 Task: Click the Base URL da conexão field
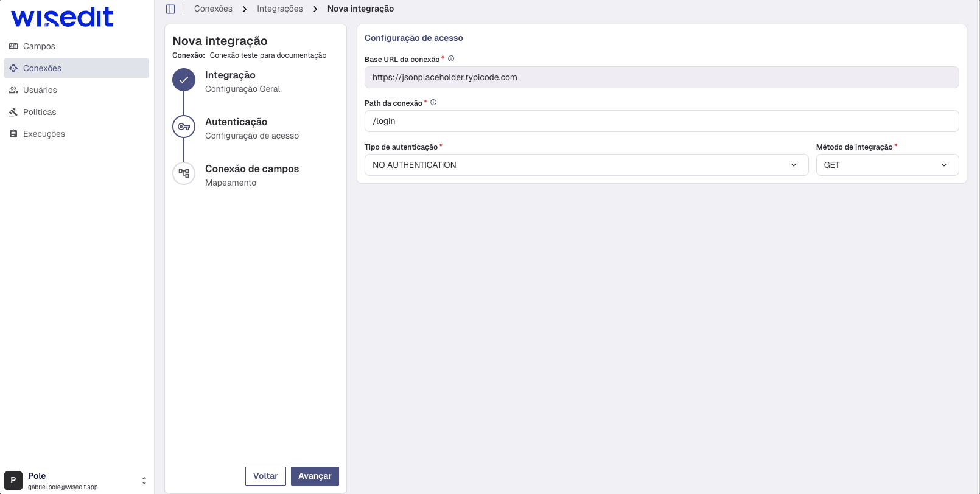tap(662, 77)
